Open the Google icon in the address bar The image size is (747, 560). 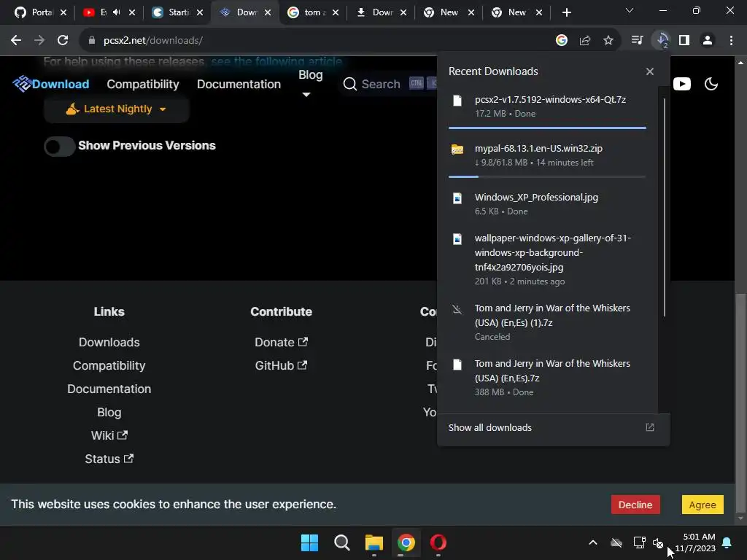click(x=562, y=41)
